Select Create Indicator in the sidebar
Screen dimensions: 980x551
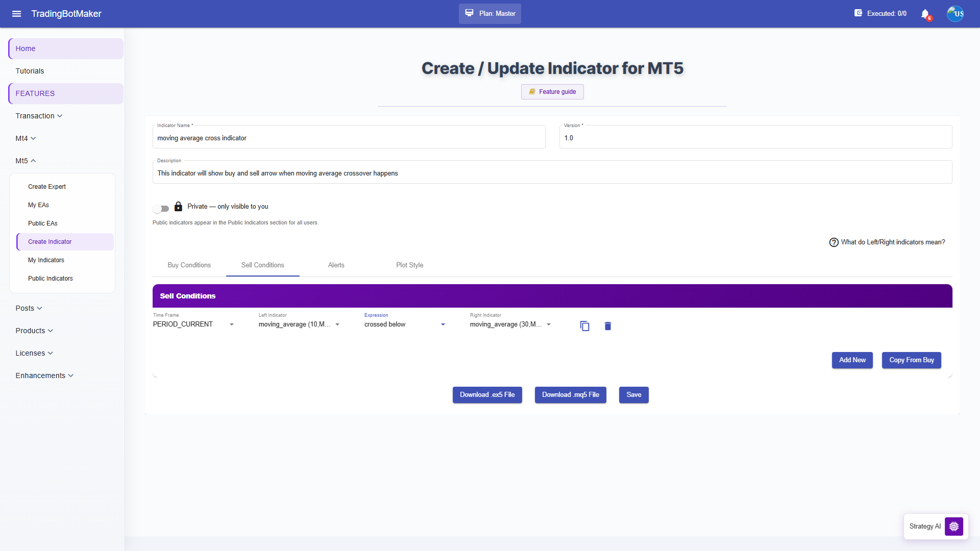point(65,242)
